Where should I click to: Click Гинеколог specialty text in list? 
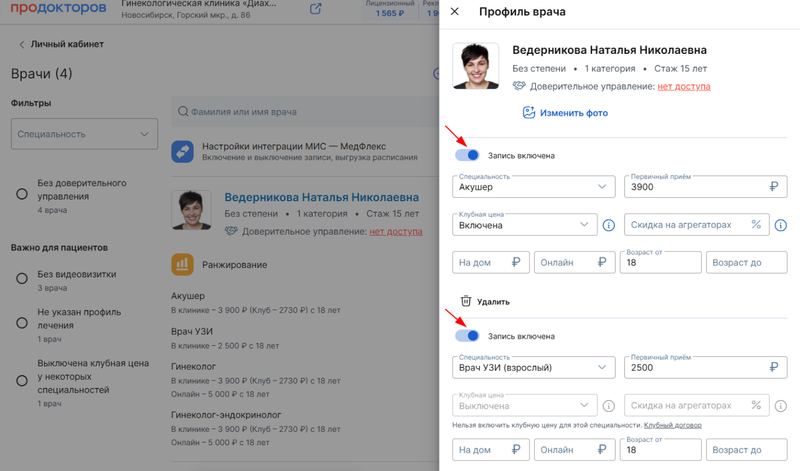click(x=193, y=366)
